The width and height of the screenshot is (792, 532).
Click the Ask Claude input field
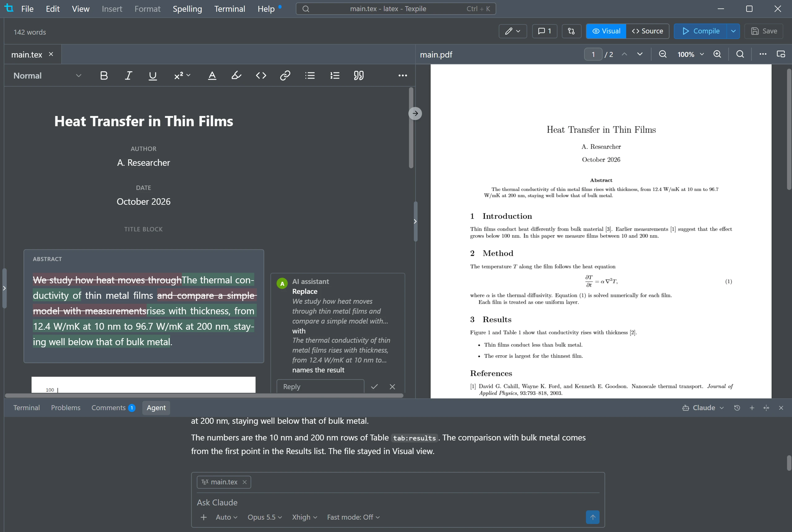[398, 502]
